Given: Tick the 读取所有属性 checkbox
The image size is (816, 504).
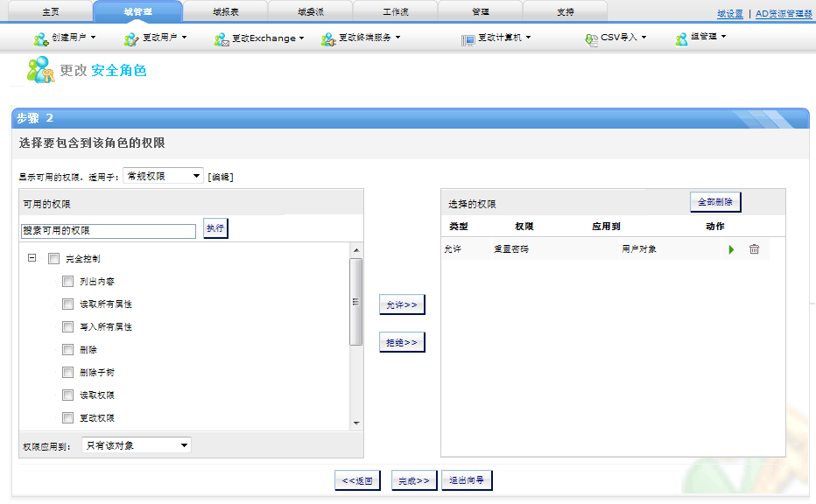Looking at the screenshot, I should [x=67, y=304].
